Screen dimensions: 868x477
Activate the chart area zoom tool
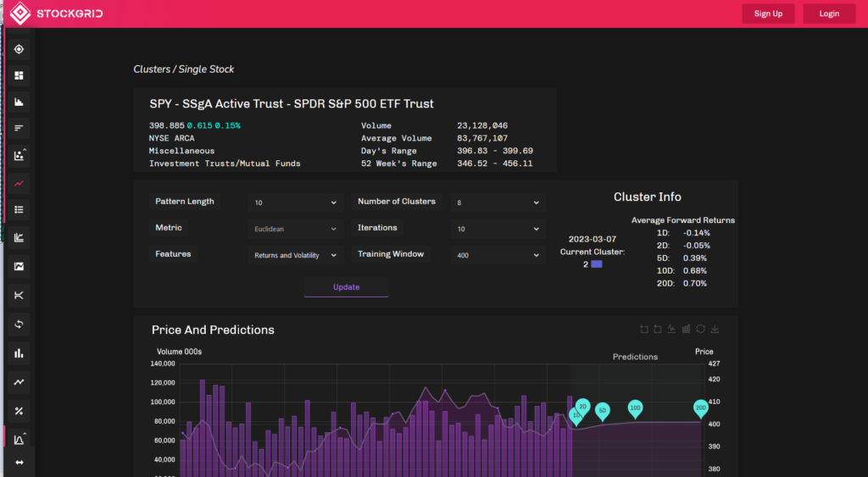click(x=644, y=330)
